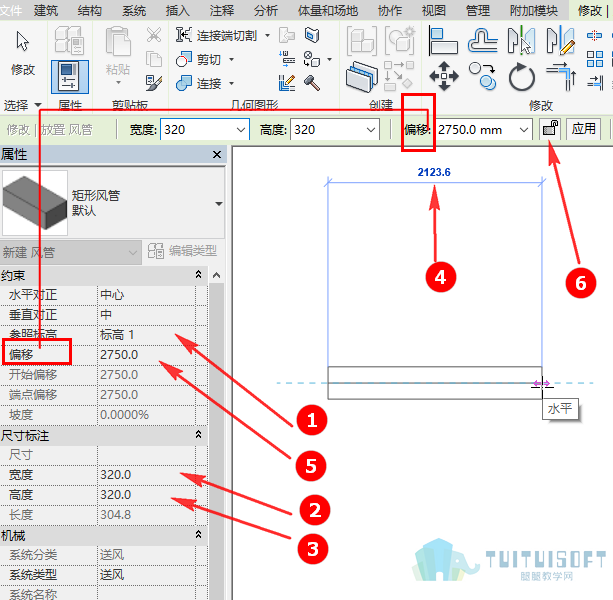Select the Offset tool
This screenshot has width=613, height=600.
(483, 41)
